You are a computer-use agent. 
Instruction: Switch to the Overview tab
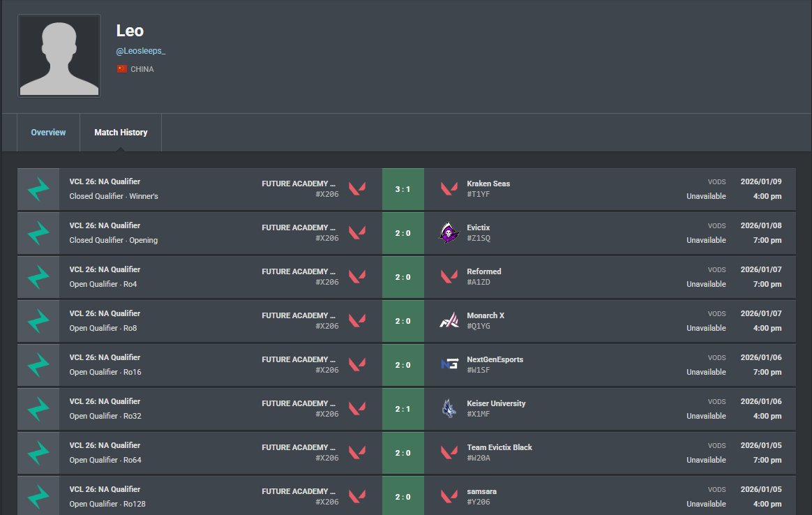(x=48, y=132)
